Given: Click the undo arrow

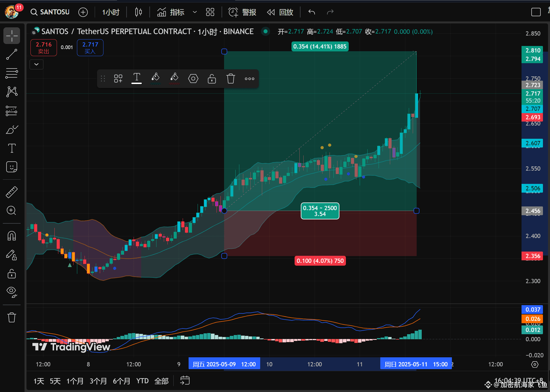Looking at the screenshot, I should pos(312,12).
